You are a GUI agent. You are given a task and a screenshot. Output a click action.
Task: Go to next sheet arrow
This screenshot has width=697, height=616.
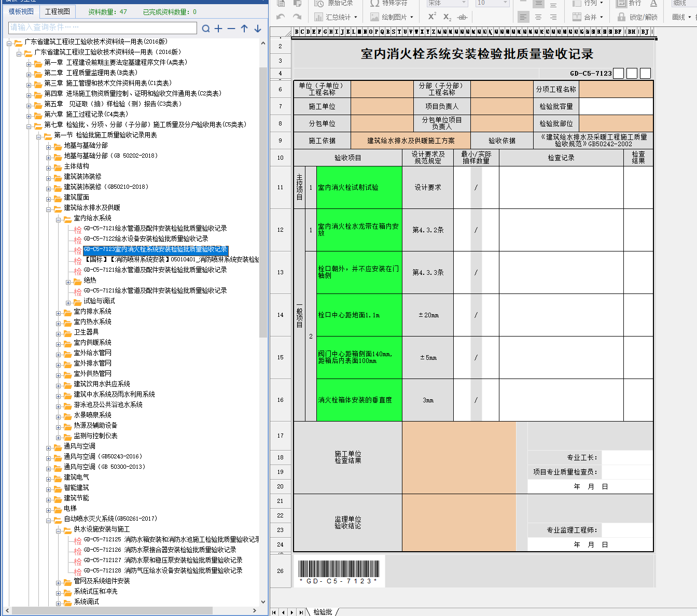pyautogui.click(x=292, y=612)
